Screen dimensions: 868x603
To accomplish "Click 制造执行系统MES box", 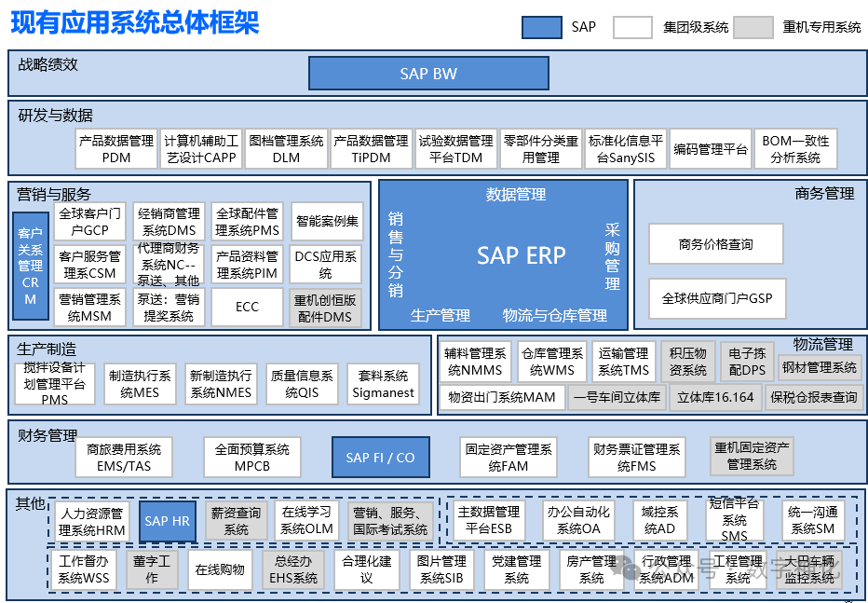I will [x=140, y=384].
